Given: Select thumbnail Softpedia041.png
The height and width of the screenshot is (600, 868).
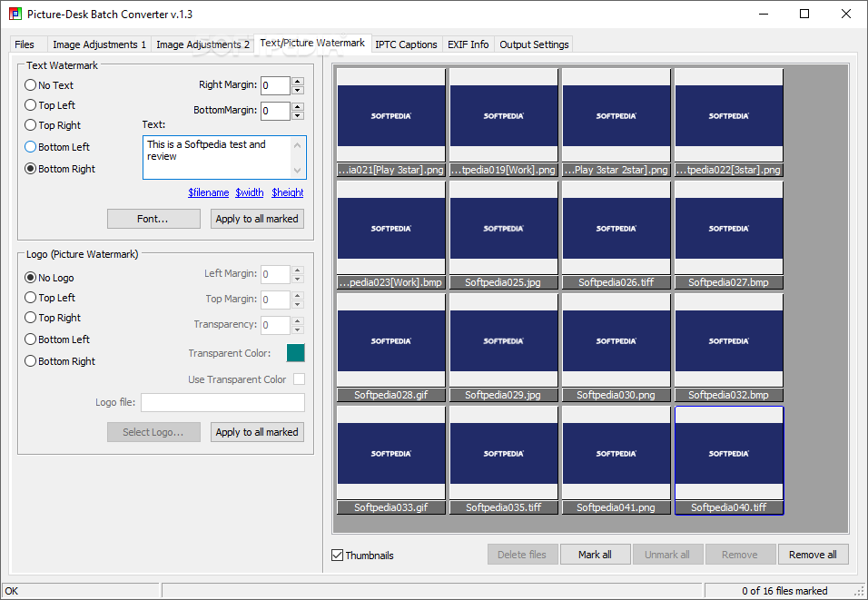Looking at the screenshot, I should coord(616,460).
